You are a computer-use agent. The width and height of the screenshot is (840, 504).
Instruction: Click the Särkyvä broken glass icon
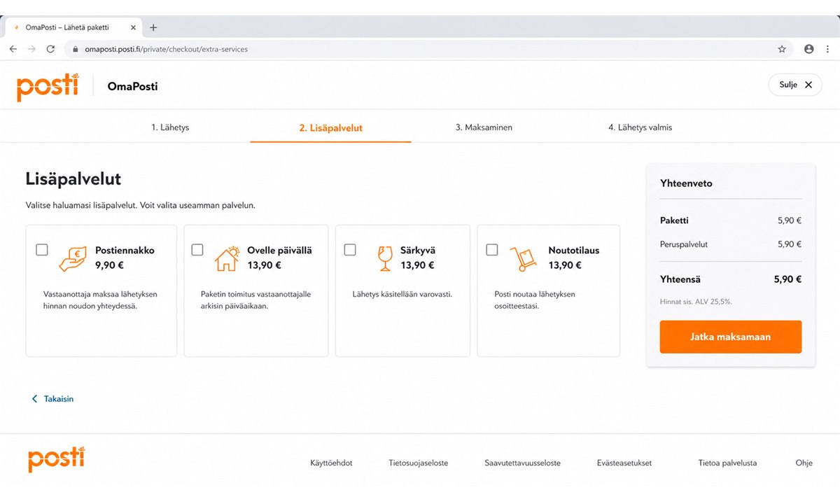click(x=384, y=258)
